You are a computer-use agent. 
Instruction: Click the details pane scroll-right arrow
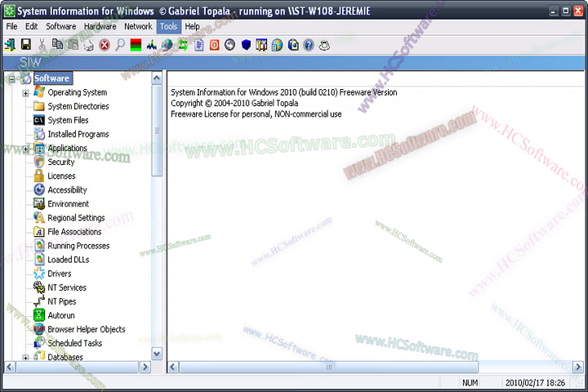coord(578,367)
